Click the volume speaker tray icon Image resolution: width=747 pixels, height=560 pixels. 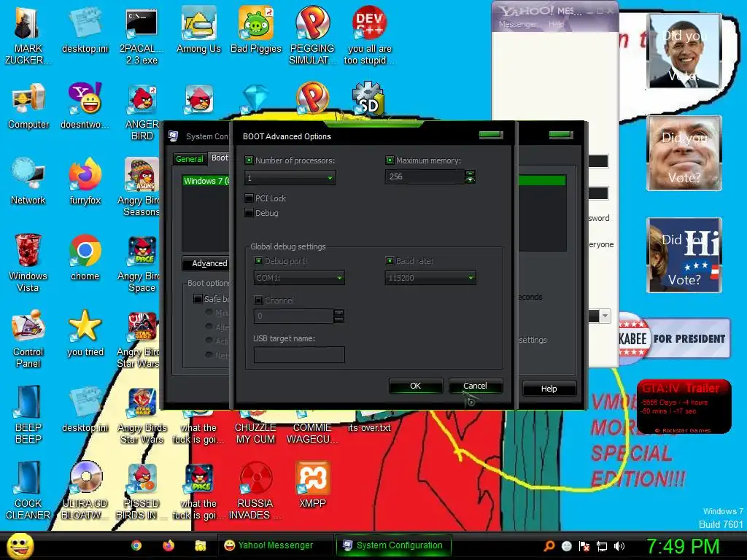(619, 546)
